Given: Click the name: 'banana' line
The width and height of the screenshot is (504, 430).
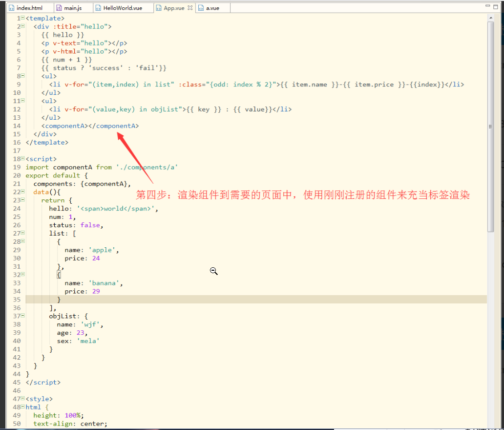Looking at the screenshot, I should (94, 283).
